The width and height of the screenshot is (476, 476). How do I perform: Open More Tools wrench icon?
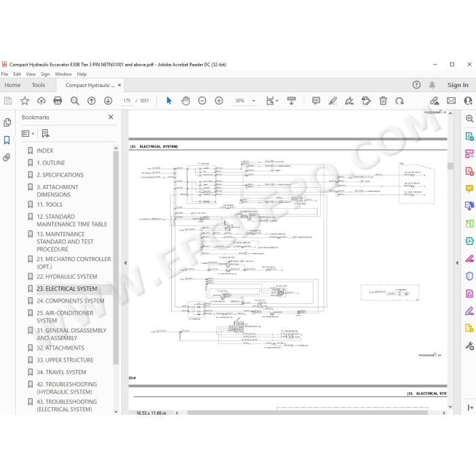(x=469, y=345)
